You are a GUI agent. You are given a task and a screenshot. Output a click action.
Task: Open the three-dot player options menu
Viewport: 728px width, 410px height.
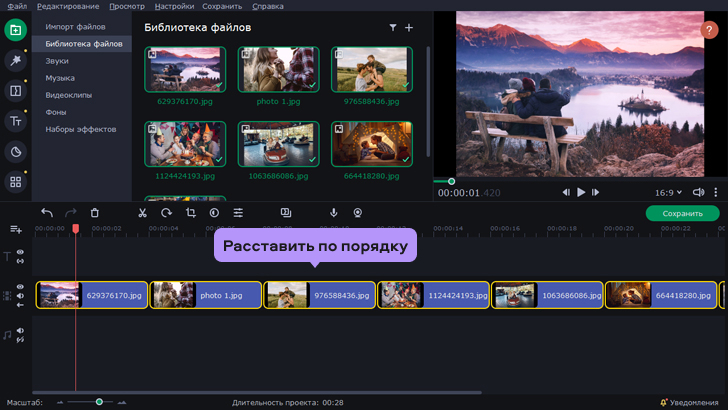coord(715,192)
